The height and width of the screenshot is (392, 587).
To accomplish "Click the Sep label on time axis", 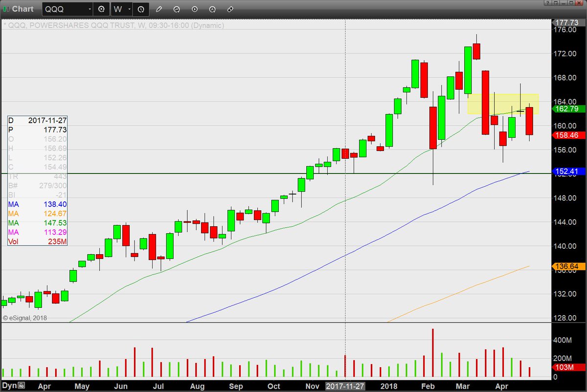I will [x=236, y=386].
